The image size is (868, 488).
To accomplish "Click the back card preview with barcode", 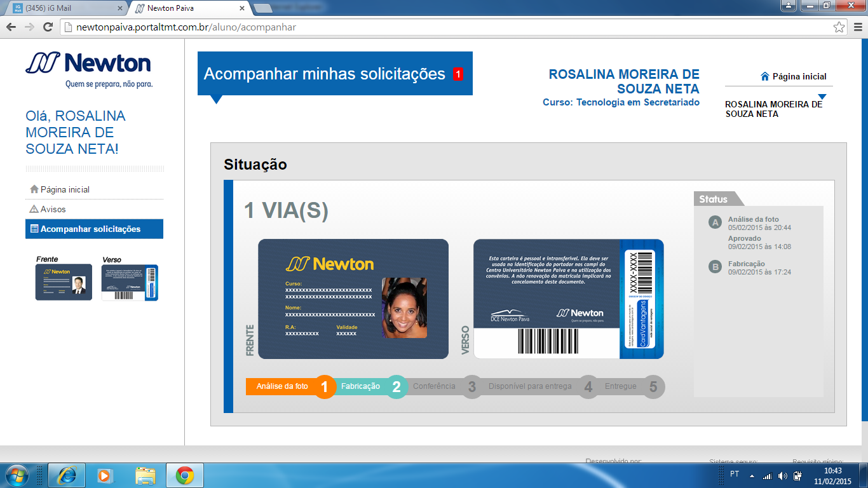I will [x=569, y=299].
